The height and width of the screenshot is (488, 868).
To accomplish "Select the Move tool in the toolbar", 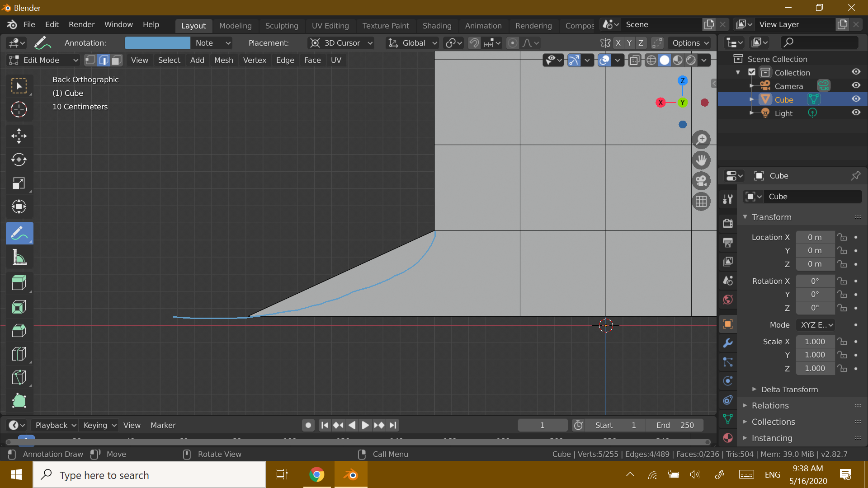I will pos(19,136).
